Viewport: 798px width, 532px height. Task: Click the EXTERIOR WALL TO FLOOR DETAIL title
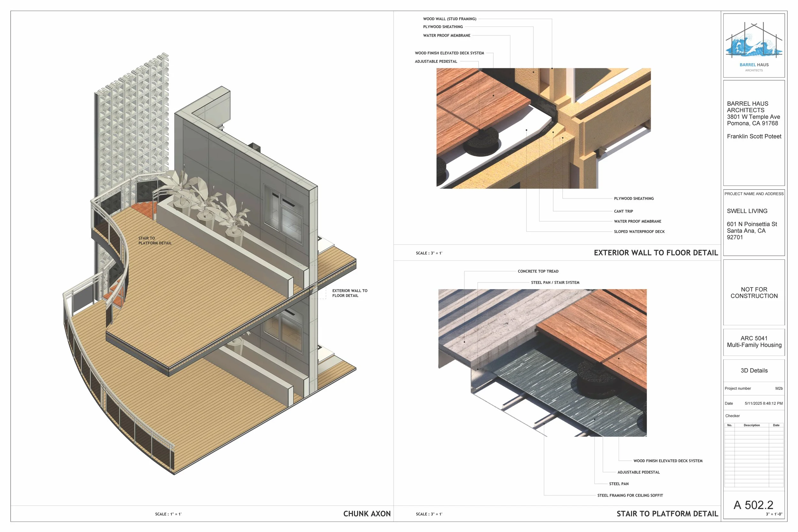[656, 253]
